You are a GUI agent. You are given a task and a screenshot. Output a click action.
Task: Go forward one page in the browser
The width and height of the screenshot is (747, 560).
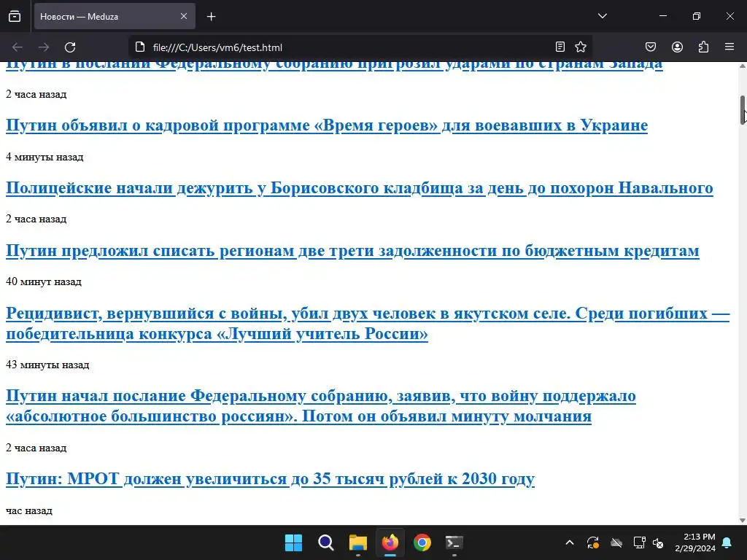click(44, 47)
